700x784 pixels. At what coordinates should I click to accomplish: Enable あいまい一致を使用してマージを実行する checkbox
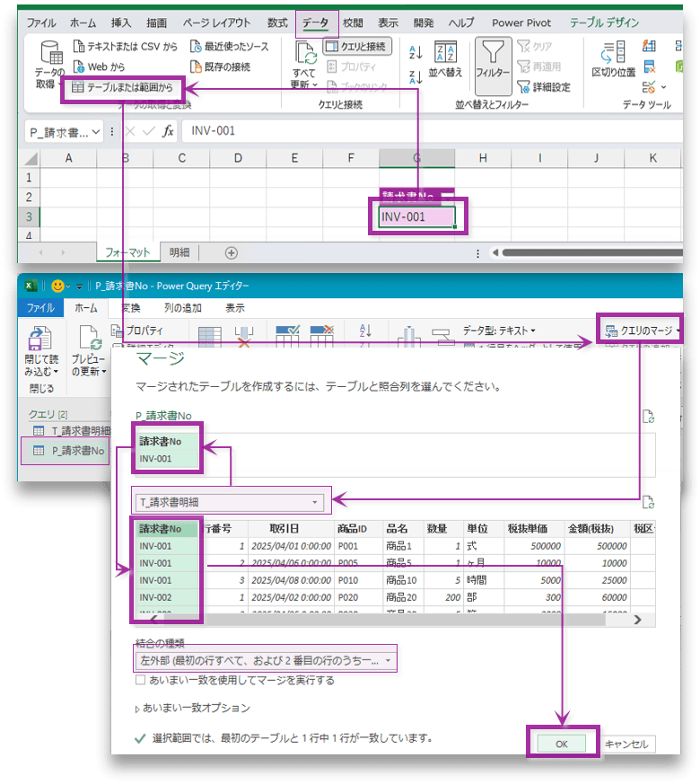(x=140, y=680)
